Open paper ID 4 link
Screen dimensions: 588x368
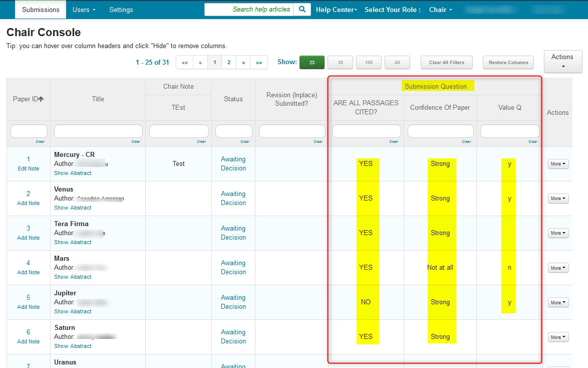click(28, 263)
